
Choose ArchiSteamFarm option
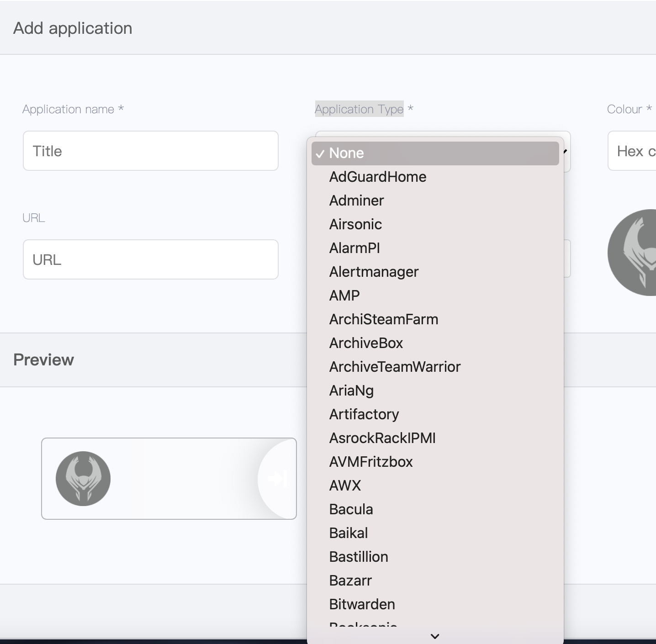pyautogui.click(x=435, y=319)
